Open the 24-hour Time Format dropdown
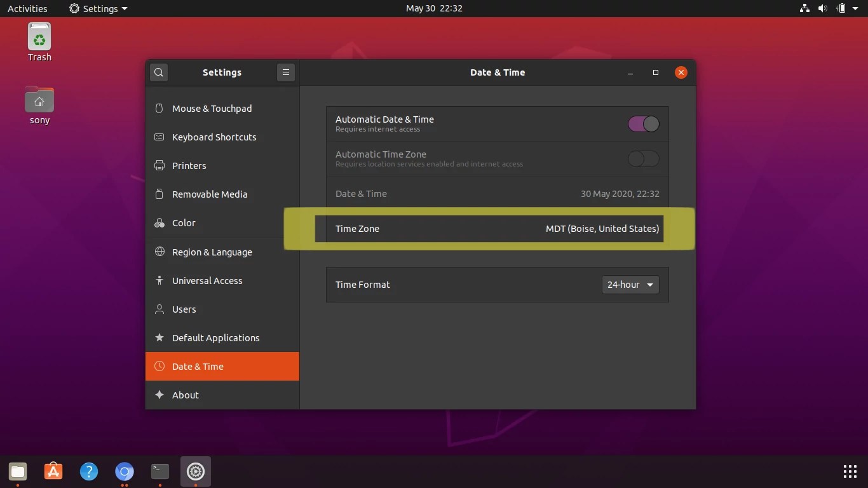Viewport: 868px width, 488px height. 630,285
